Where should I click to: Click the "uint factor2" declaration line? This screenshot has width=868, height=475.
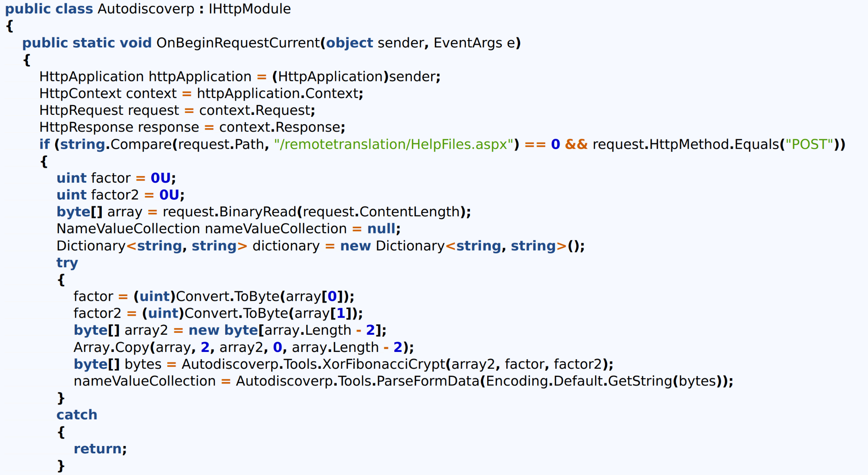click(98, 195)
